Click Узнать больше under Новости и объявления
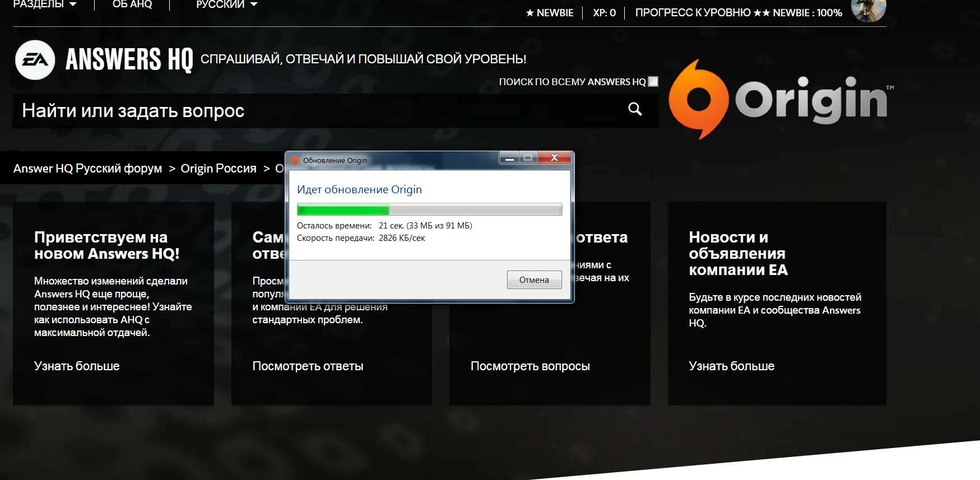 (731, 366)
